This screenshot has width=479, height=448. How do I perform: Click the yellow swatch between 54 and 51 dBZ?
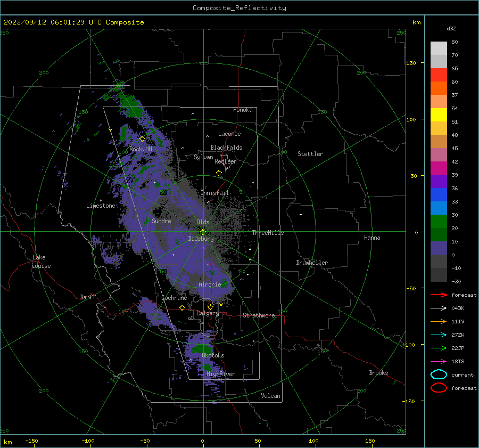click(x=439, y=115)
